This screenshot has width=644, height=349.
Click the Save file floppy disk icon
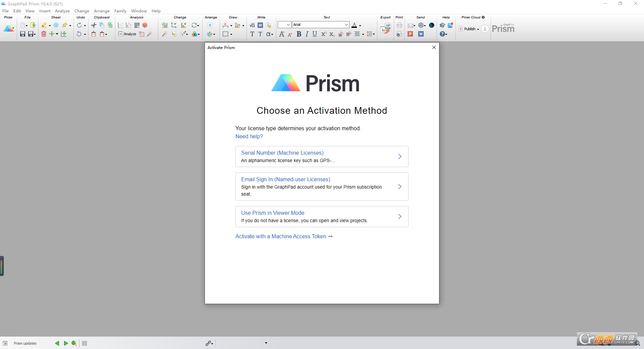click(x=22, y=34)
